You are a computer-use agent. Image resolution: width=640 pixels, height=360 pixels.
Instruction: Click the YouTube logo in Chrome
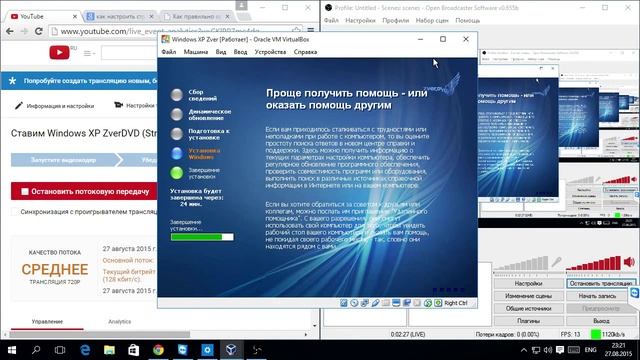tap(60, 52)
